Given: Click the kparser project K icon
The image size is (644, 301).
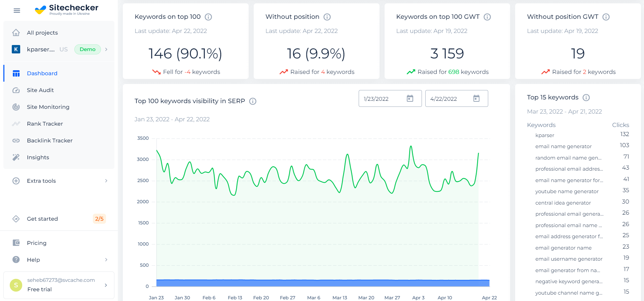Looking at the screenshot, I should [x=16, y=49].
